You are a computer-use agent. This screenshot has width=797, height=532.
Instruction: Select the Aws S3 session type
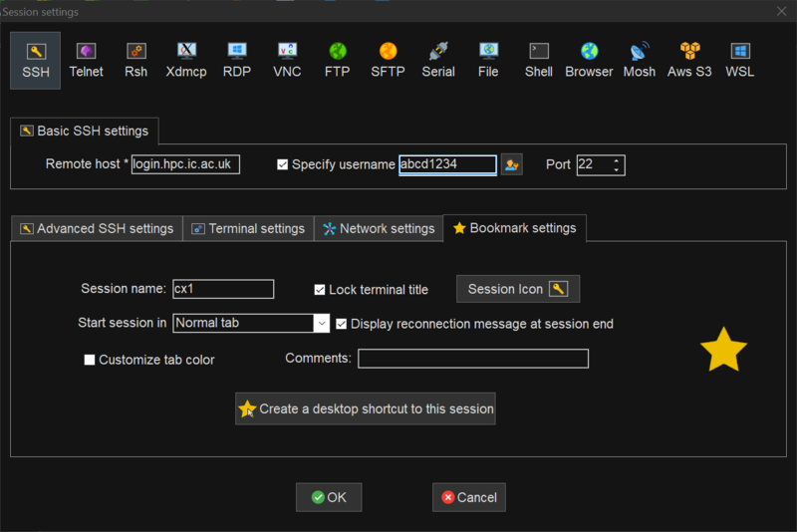(x=689, y=61)
